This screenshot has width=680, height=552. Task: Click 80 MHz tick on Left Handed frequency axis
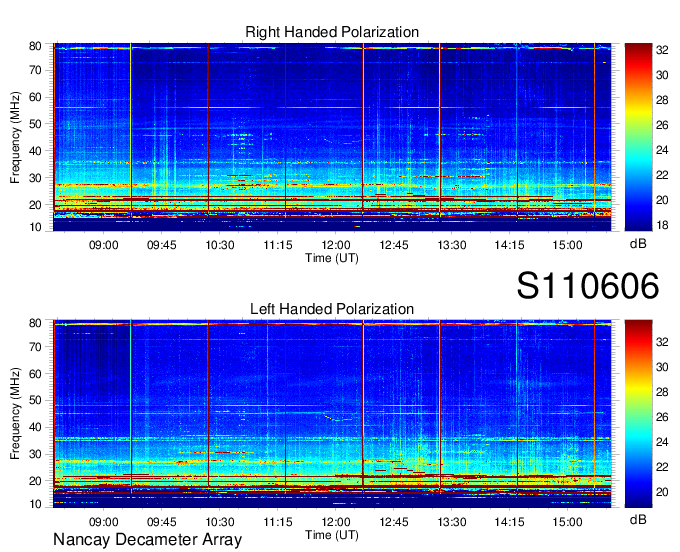(x=36, y=323)
